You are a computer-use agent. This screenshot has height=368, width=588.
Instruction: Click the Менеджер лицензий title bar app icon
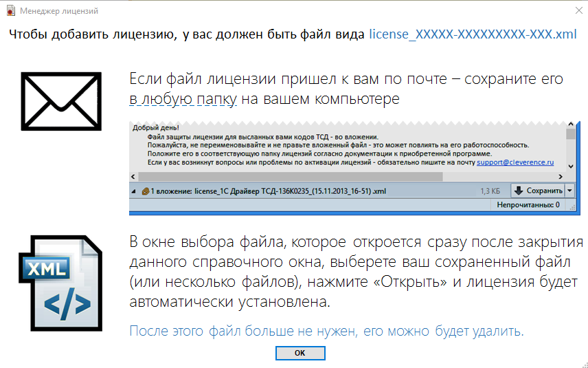10,11
